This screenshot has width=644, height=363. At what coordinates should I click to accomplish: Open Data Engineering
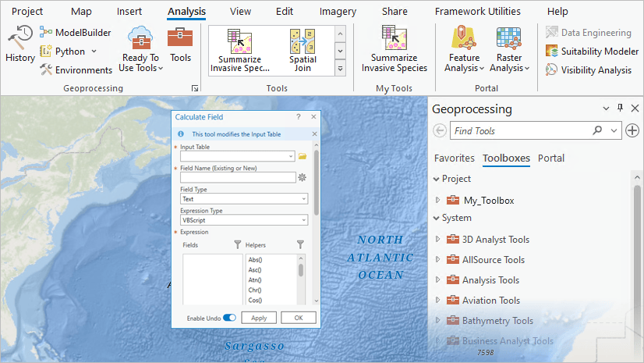click(x=589, y=33)
